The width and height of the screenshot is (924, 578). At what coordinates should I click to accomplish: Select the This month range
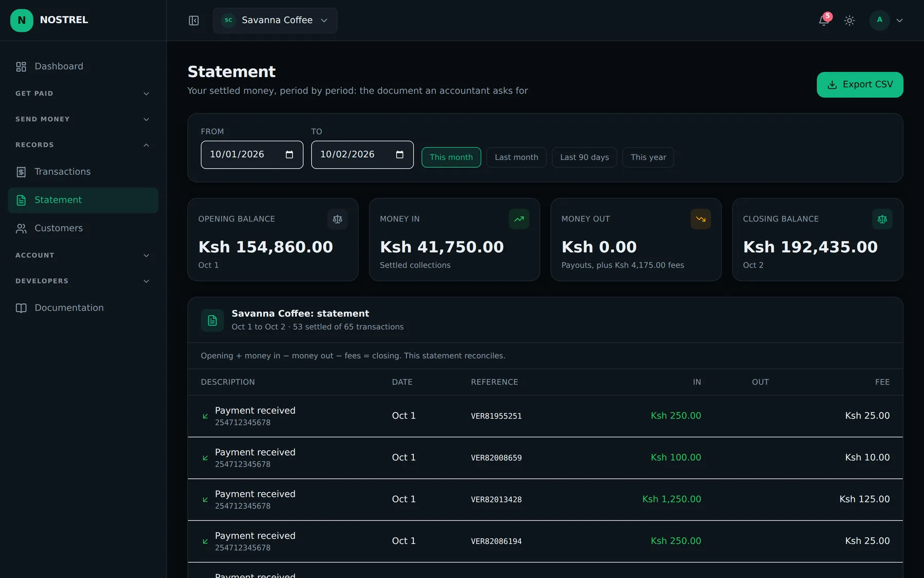point(451,157)
